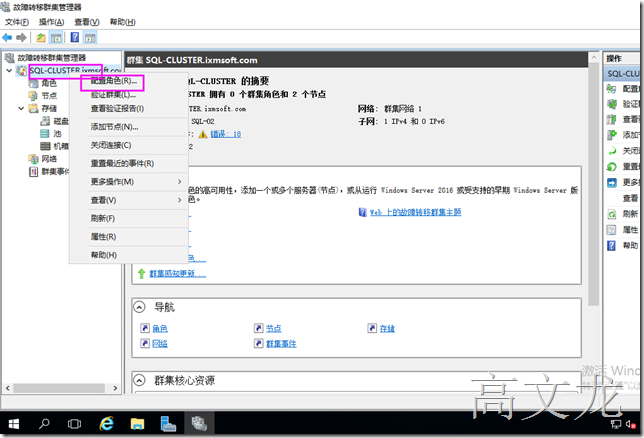Screen dimensions: 644x438
Task: Expand the 更多操作(M) submenu
Action: coord(179,182)
